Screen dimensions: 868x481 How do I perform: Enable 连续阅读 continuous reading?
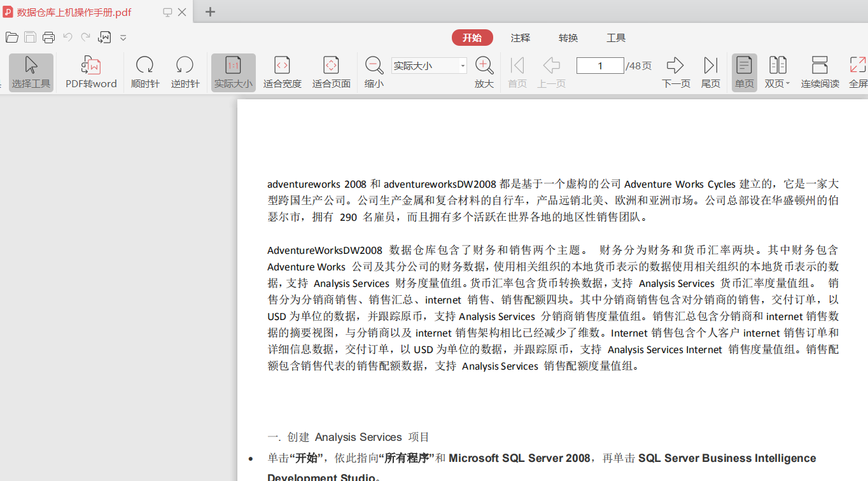[820, 73]
